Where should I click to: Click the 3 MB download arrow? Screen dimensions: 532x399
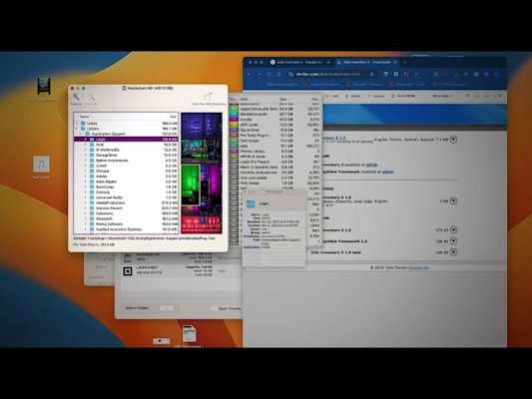coord(453,200)
